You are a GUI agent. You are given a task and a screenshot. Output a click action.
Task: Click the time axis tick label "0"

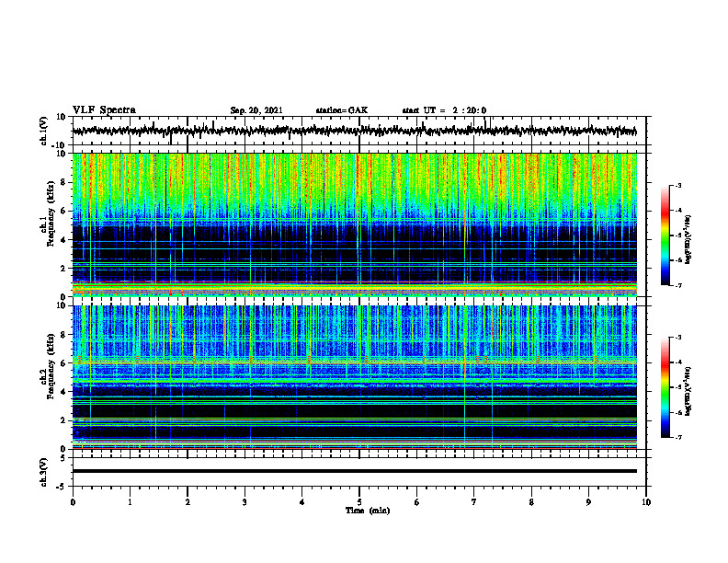click(73, 502)
